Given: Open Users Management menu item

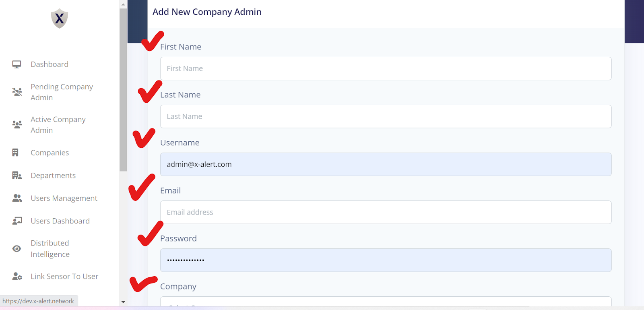Looking at the screenshot, I should [64, 198].
